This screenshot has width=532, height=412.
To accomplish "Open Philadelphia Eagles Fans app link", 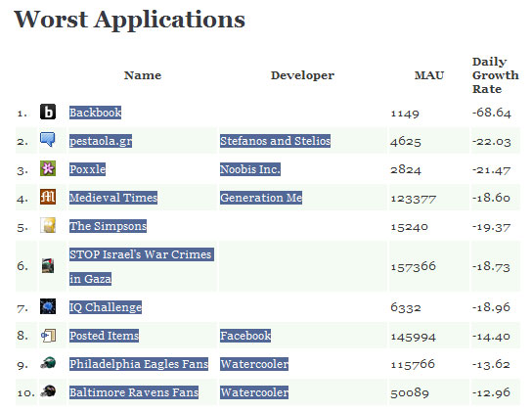I will [x=139, y=364].
